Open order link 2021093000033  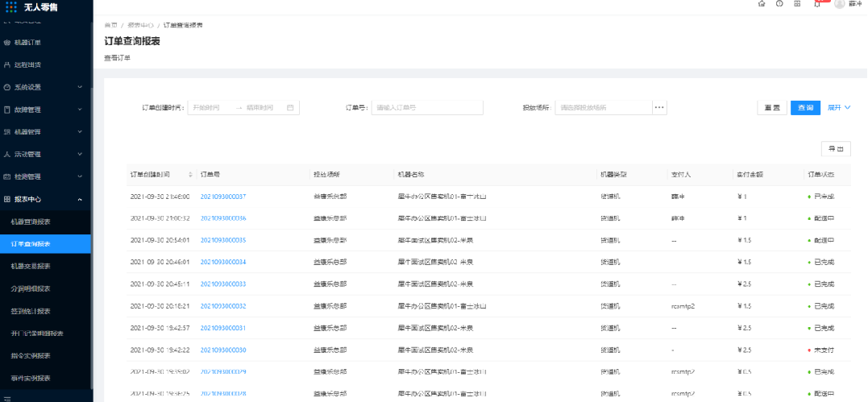point(223,284)
